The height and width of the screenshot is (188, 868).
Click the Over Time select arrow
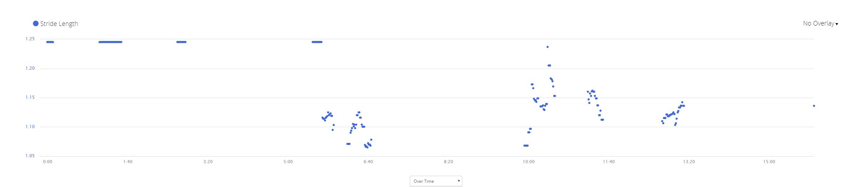459,181
